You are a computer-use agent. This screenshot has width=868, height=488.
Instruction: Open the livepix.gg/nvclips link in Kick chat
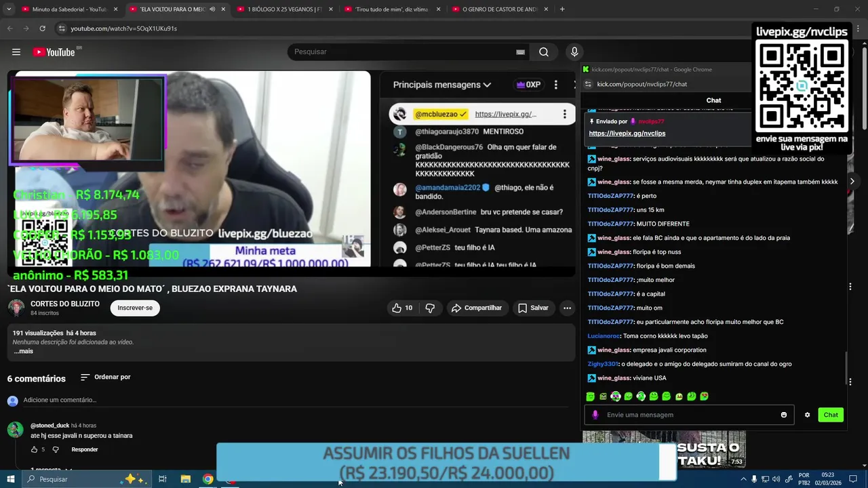(x=627, y=134)
